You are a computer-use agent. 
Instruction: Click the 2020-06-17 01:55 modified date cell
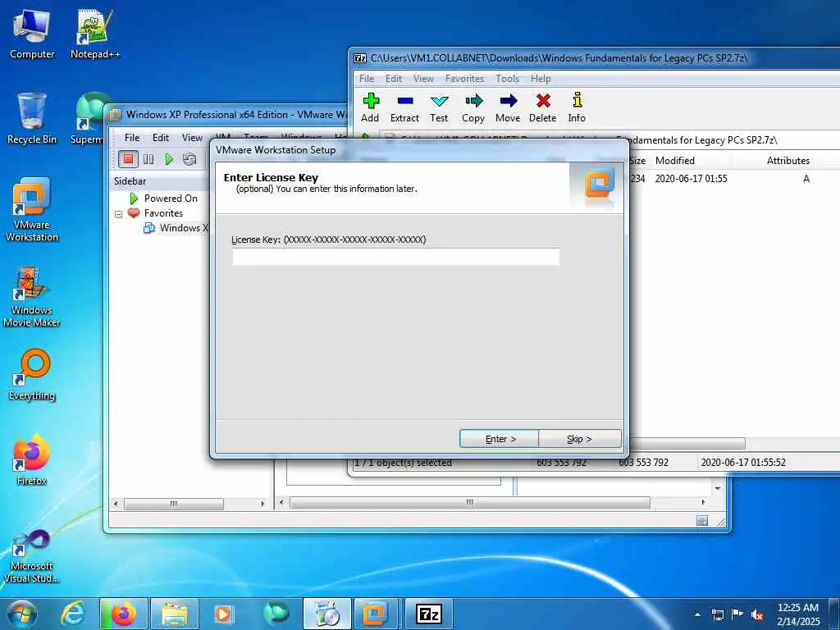pos(691,178)
